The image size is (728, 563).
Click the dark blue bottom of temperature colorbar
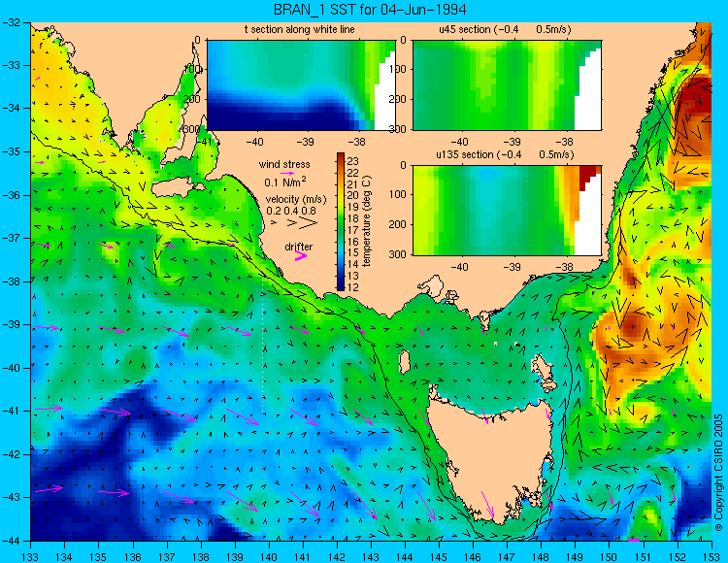(341, 286)
